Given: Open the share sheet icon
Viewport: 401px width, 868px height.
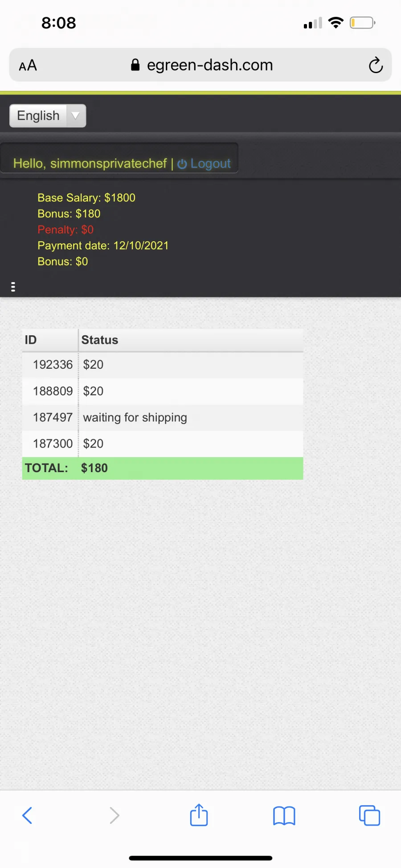Looking at the screenshot, I should click(x=199, y=815).
